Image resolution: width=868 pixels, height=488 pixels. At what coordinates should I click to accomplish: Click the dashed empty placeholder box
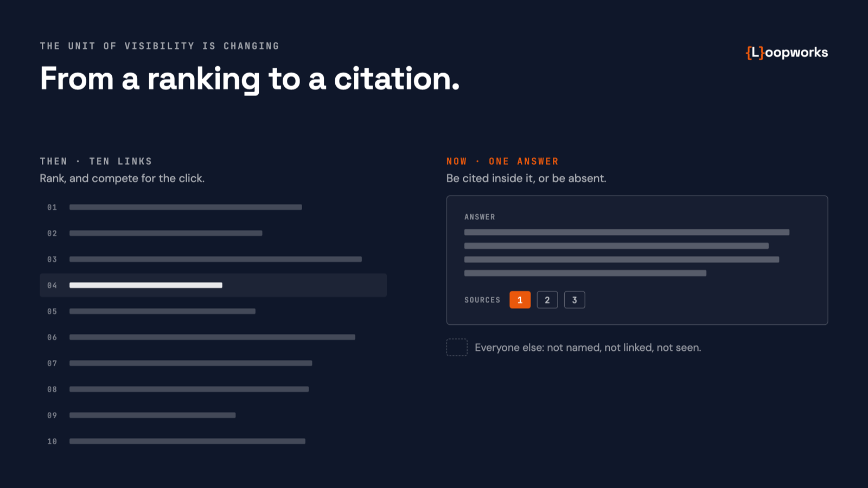(457, 347)
